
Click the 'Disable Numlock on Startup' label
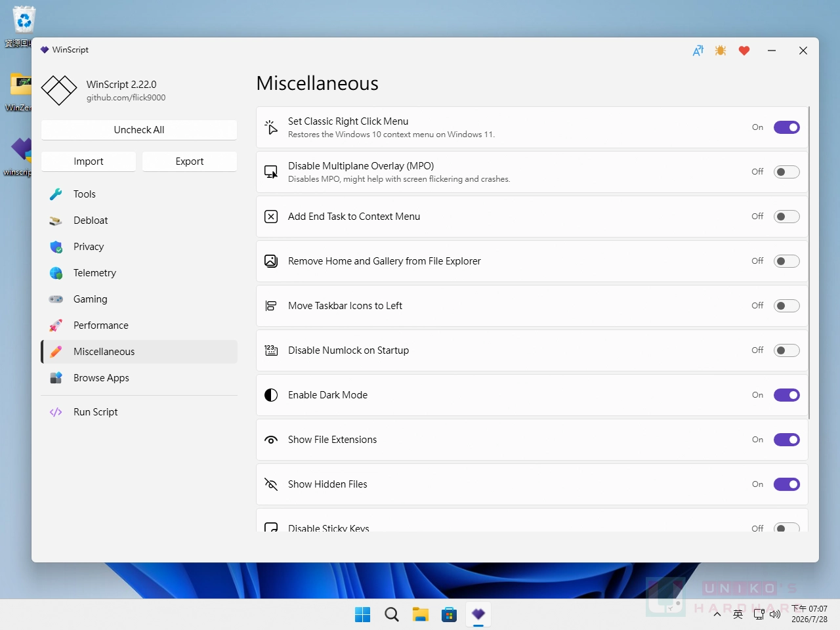(348, 350)
